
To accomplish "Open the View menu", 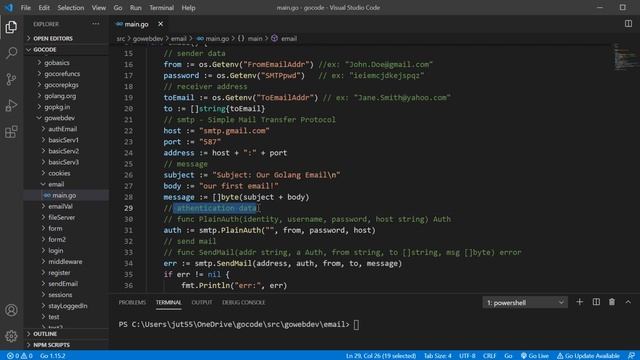I will [x=98, y=8].
